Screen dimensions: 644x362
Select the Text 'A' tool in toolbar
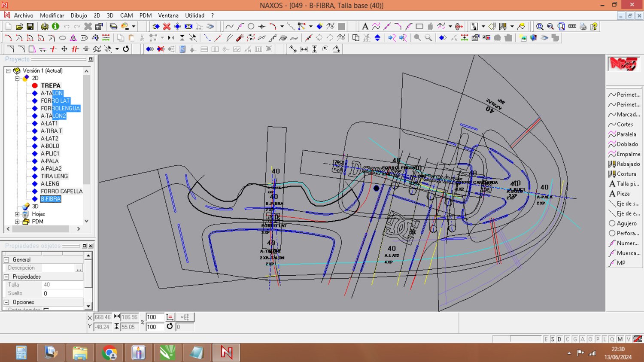[x=365, y=27]
